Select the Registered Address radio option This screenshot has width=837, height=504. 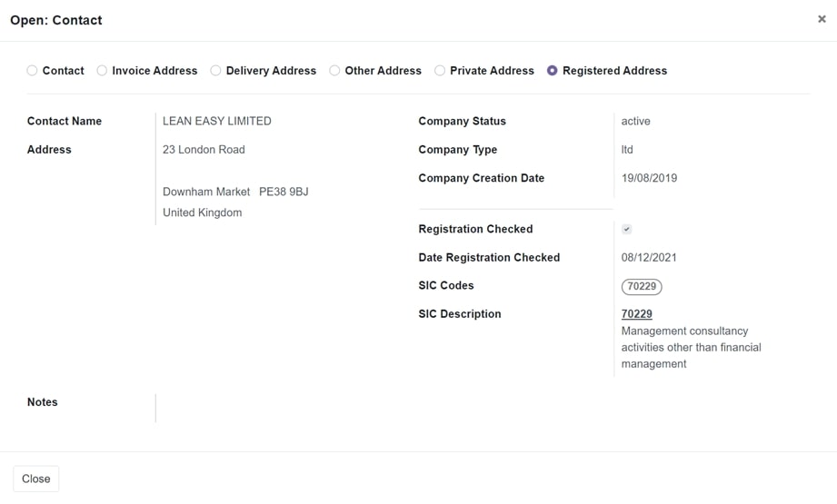553,71
